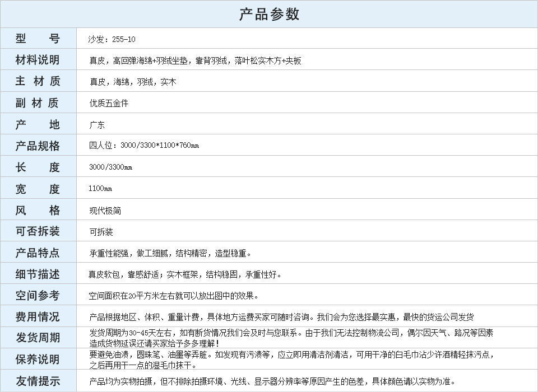Click the text 产品根据地区、体积、重量计费
538x392 pixels.
[144, 317]
